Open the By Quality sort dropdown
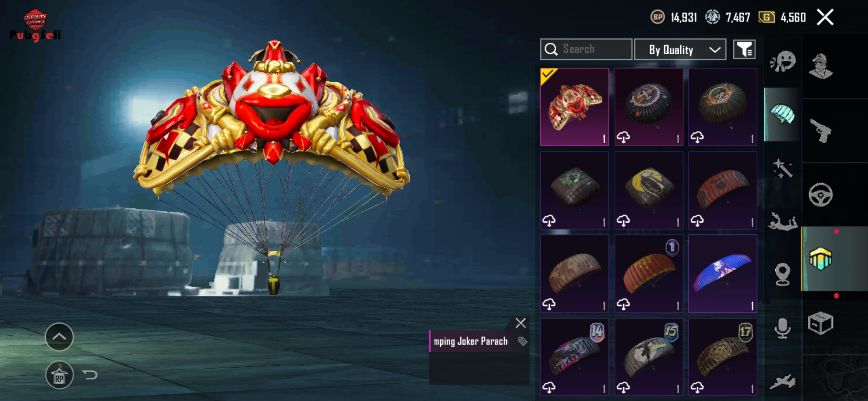The height and width of the screenshot is (401, 868). pos(680,49)
